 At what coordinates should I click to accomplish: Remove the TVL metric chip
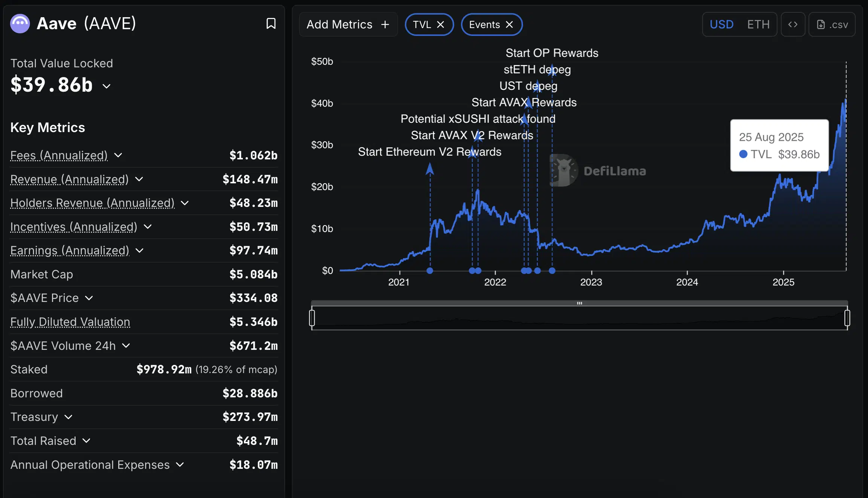tap(441, 25)
